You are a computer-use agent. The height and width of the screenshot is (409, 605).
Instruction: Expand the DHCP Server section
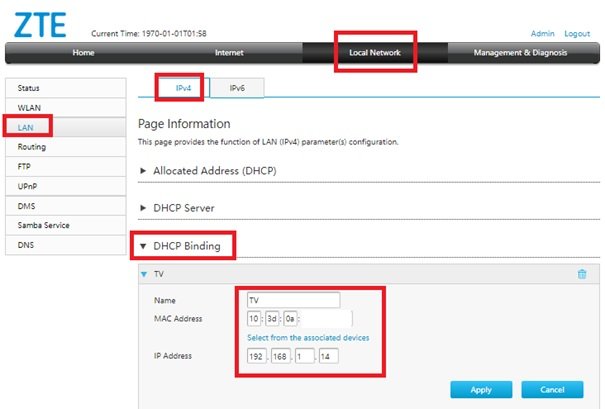pyautogui.click(x=184, y=208)
